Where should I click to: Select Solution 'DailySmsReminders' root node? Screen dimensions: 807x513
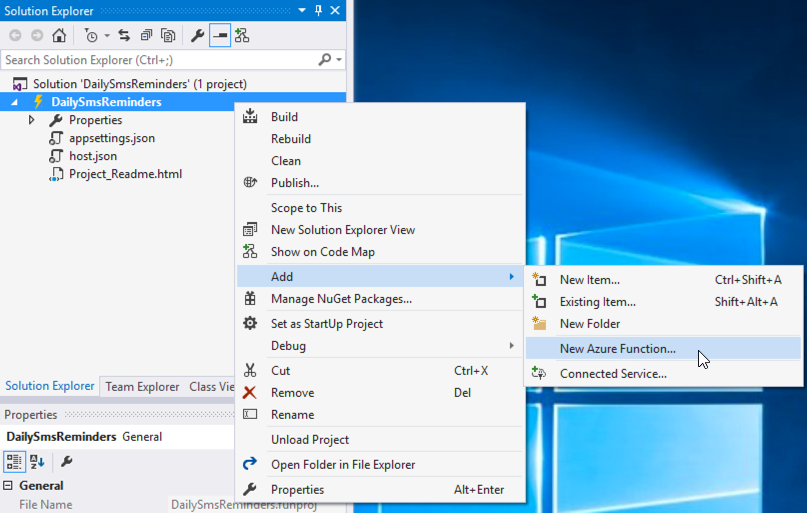click(x=139, y=84)
